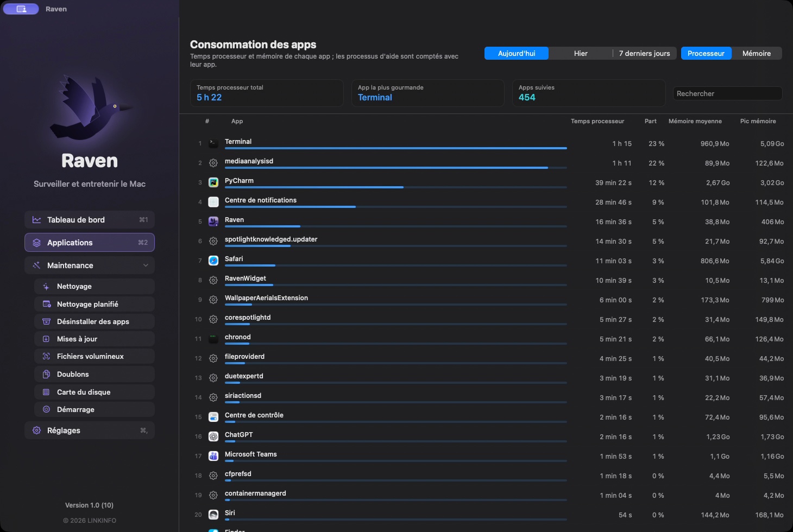
Task: Open the Nettoyage maintenance tool
Action: click(95, 287)
